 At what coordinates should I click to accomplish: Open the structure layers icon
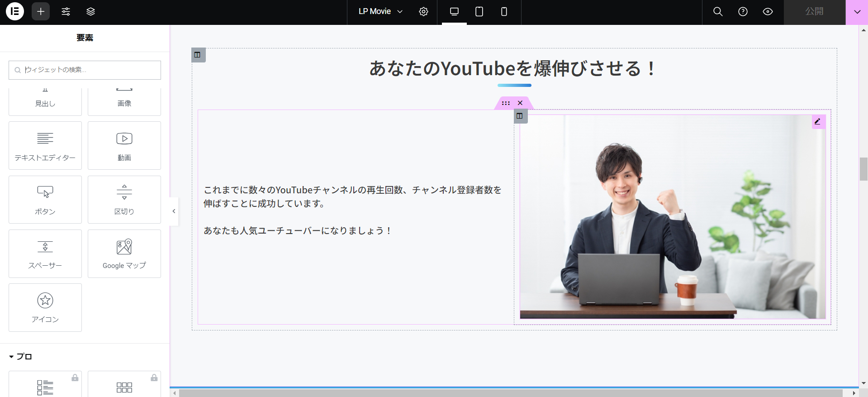[90, 12]
